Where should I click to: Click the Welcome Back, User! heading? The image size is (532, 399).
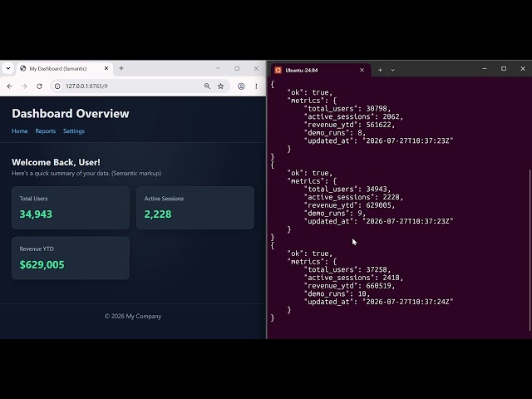click(x=56, y=162)
